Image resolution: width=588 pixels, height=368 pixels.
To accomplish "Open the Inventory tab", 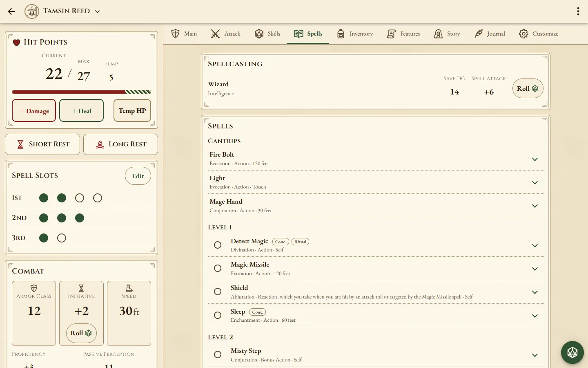I will (355, 34).
